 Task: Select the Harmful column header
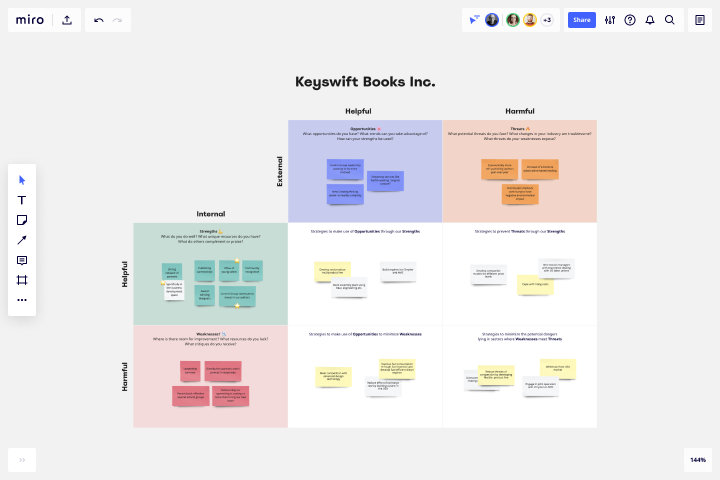pos(520,111)
